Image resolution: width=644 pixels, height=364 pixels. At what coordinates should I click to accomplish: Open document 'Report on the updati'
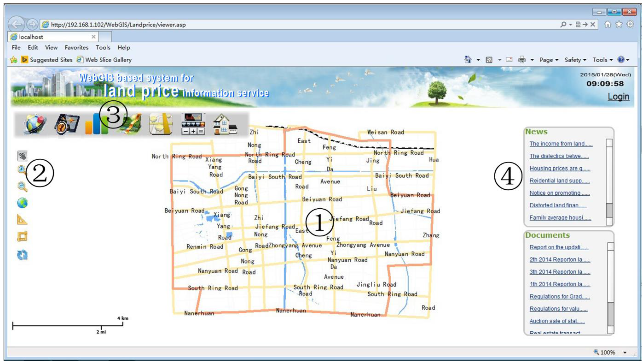(559, 247)
